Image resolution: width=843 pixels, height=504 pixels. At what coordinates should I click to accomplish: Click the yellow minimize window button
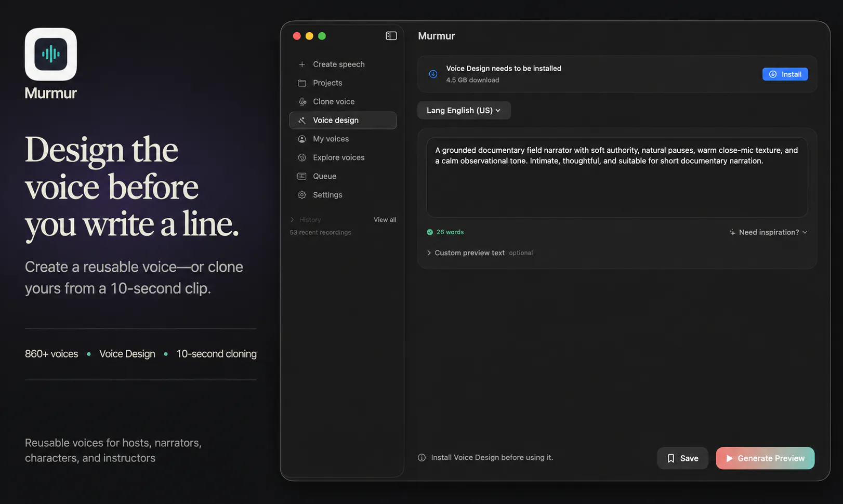click(x=309, y=36)
